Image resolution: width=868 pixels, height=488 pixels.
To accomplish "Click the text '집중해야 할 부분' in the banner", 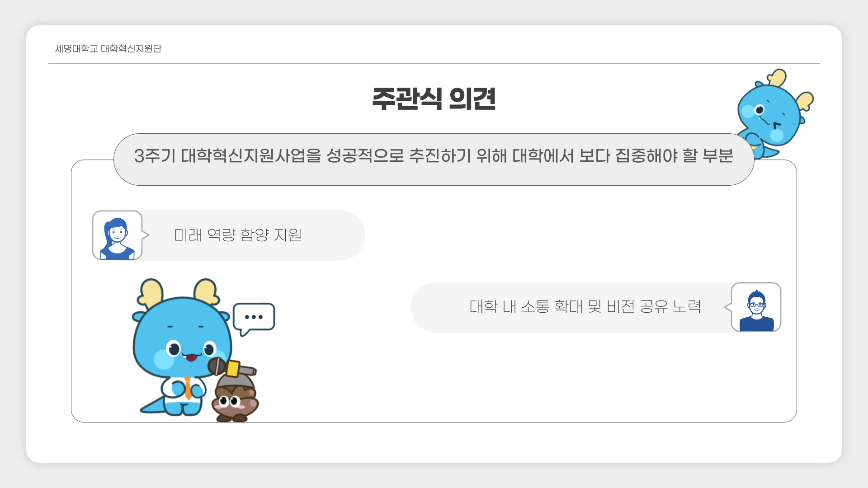I will (x=674, y=156).
